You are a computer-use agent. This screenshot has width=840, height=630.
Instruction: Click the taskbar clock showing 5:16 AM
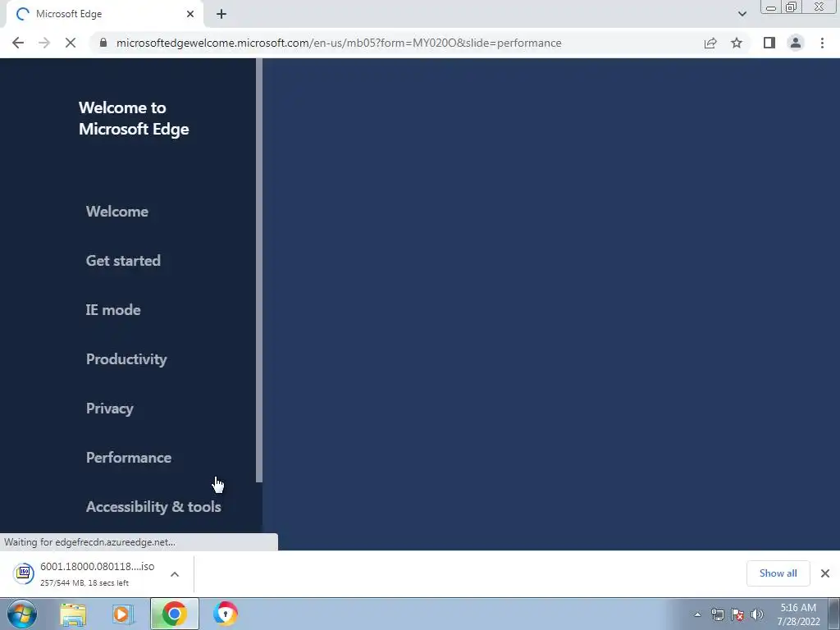798,614
